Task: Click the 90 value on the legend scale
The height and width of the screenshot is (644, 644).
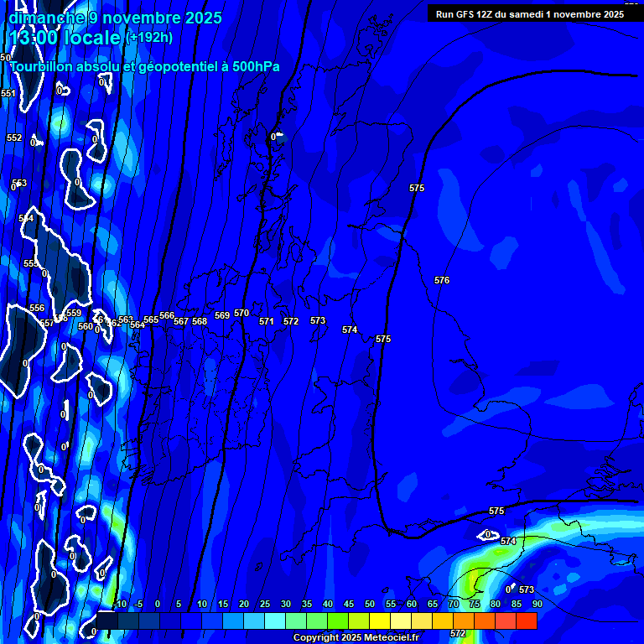Action: [537, 604]
